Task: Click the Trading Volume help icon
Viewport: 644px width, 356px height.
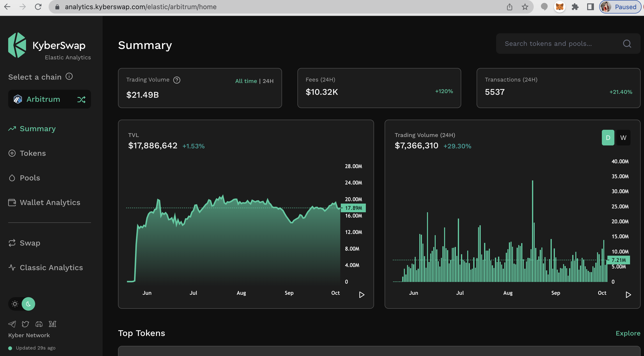Action: click(x=177, y=80)
